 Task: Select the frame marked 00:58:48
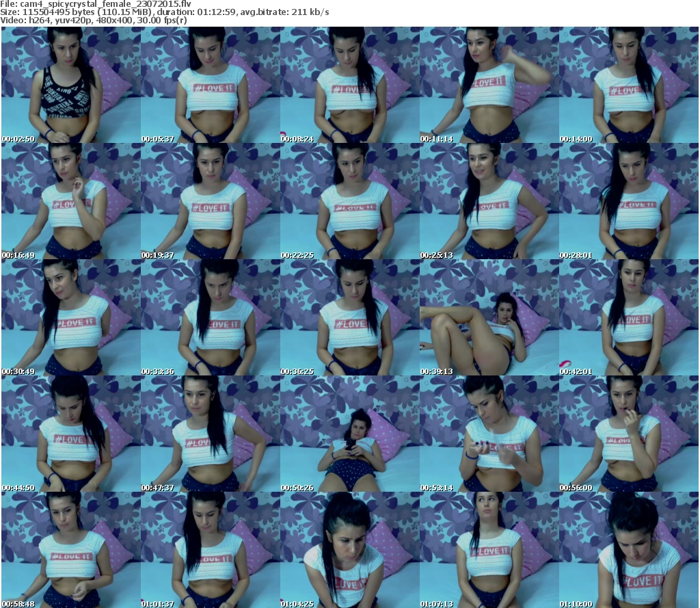[x=70, y=550]
